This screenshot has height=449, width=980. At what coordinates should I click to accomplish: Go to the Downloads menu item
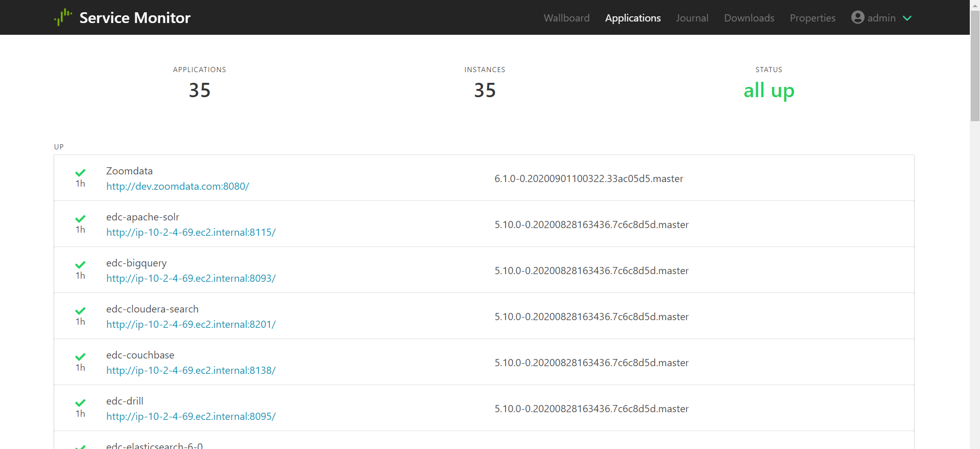pos(749,18)
